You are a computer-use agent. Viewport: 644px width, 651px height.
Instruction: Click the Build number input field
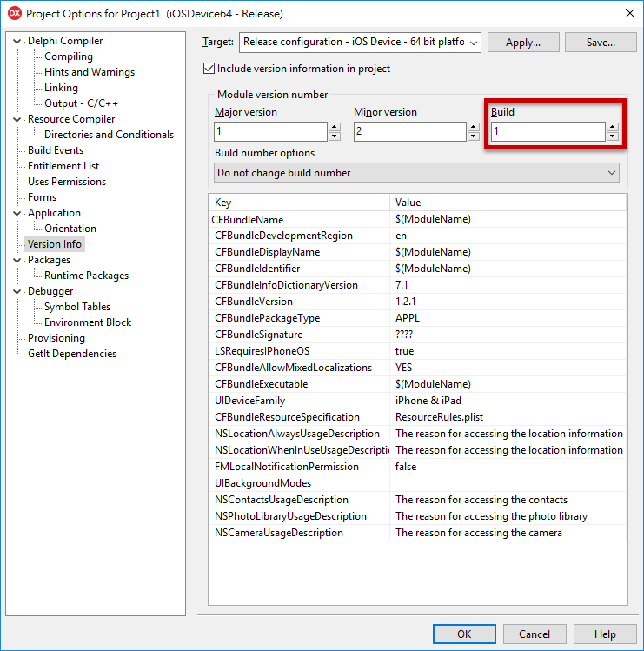click(548, 131)
